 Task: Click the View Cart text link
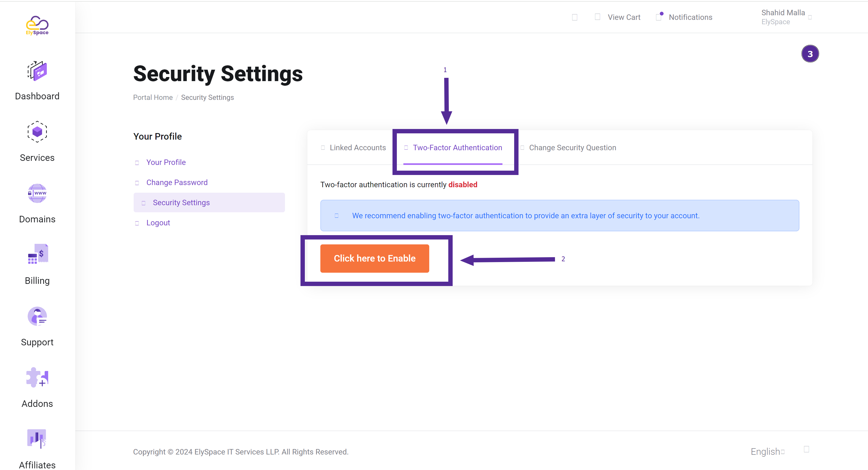coord(624,17)
